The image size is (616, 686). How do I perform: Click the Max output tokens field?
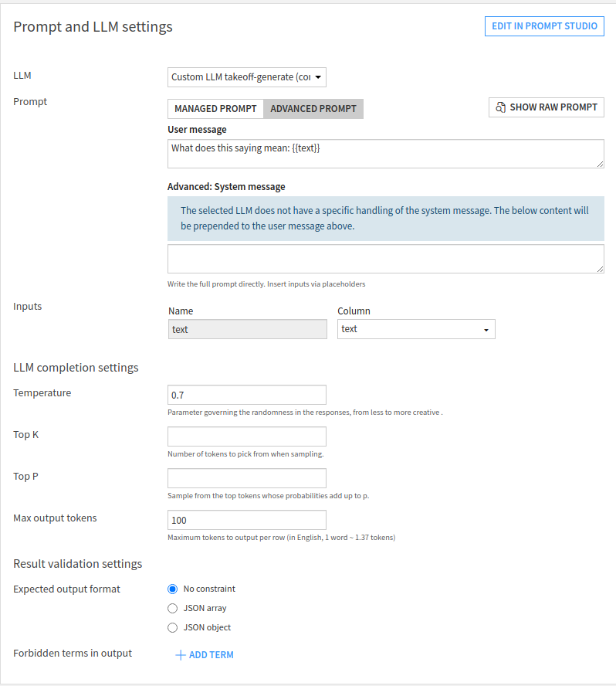[247, 520]
